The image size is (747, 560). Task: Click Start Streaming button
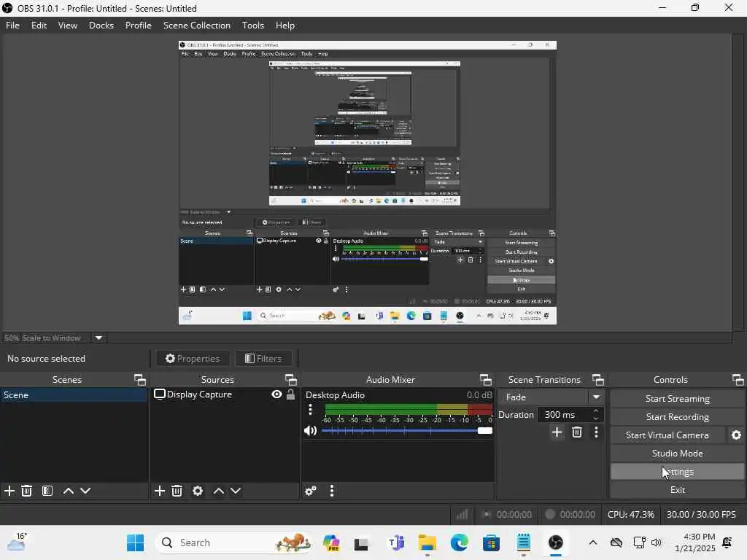[x=677, y=399]
